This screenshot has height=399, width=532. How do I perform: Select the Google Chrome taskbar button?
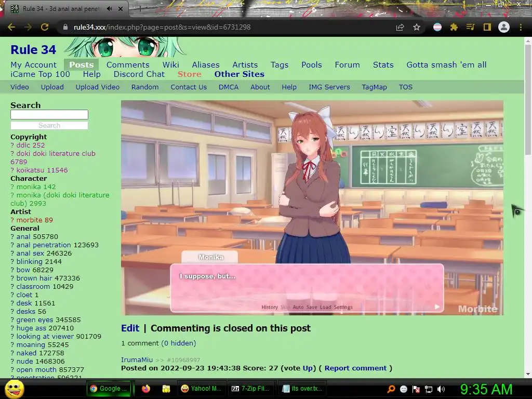click(x=109, y=389)
